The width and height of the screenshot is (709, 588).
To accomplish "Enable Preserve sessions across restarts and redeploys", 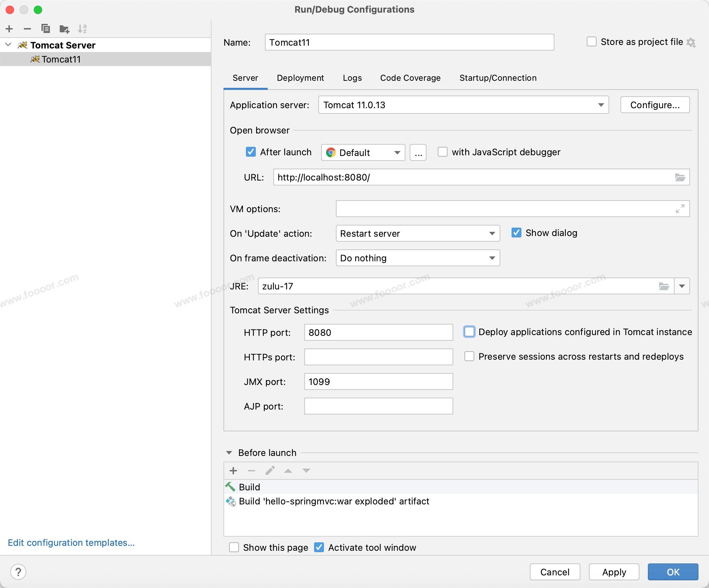I will click(x=469, y=357).
